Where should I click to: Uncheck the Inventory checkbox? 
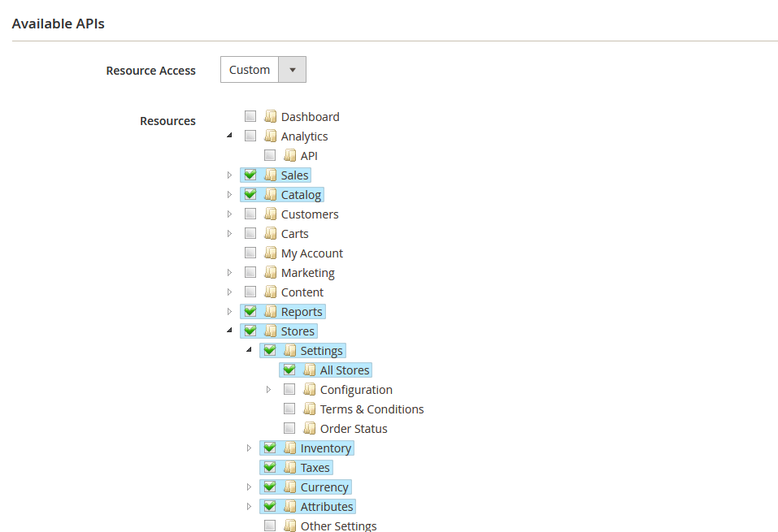point(270,448)
